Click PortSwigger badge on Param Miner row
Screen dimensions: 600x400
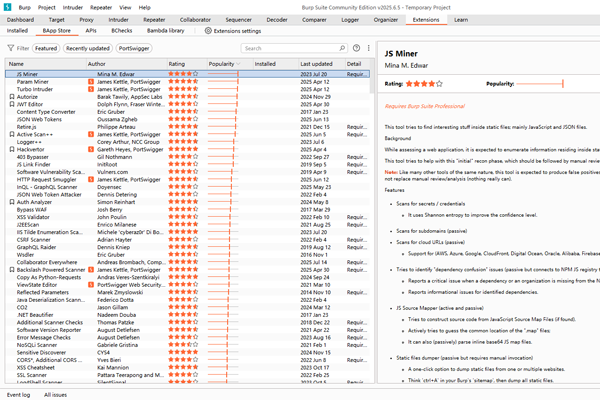tap(91, 82)
